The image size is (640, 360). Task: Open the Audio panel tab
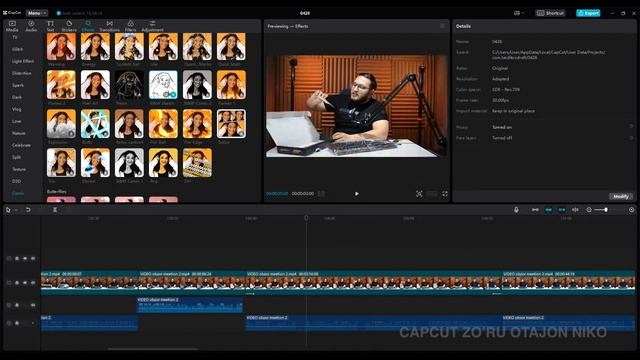click(x=31, y=26)
